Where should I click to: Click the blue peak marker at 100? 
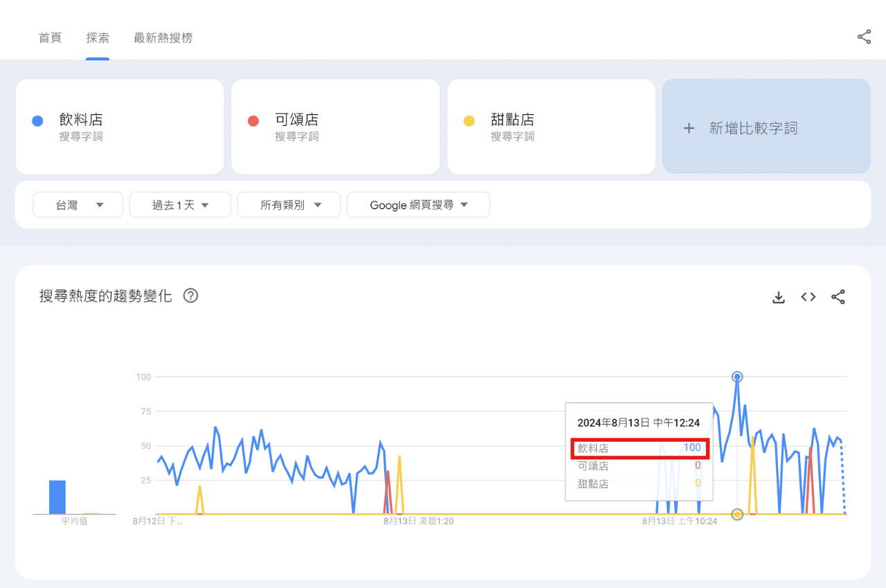point(737,377)
